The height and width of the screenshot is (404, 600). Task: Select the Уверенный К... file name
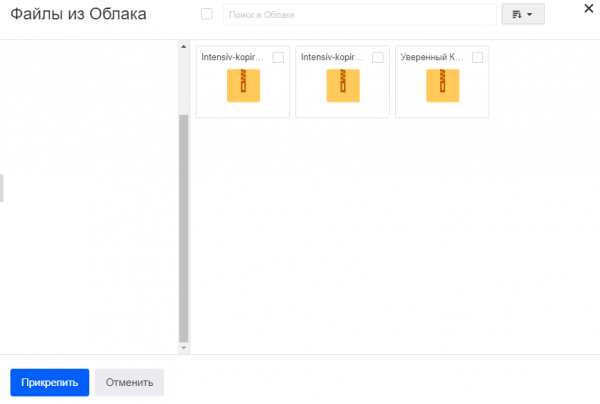click(432, 57)
